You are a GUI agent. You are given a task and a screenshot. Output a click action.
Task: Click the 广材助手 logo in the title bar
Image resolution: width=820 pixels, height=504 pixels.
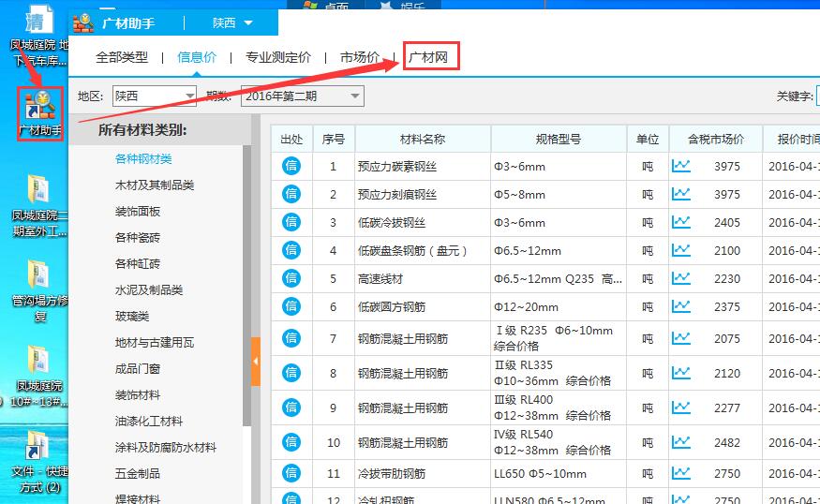(83, 23)
